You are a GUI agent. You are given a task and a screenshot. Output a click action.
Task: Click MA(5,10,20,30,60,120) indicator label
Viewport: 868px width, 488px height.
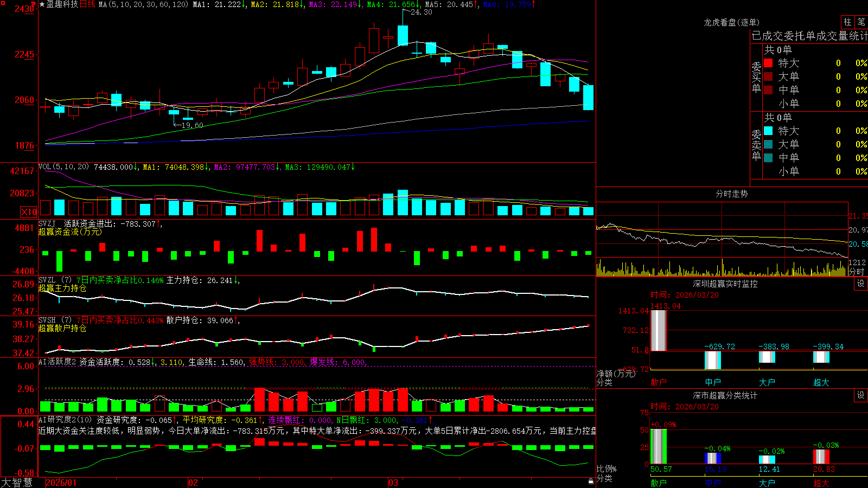pyautogui.click(x=143, y=4)
